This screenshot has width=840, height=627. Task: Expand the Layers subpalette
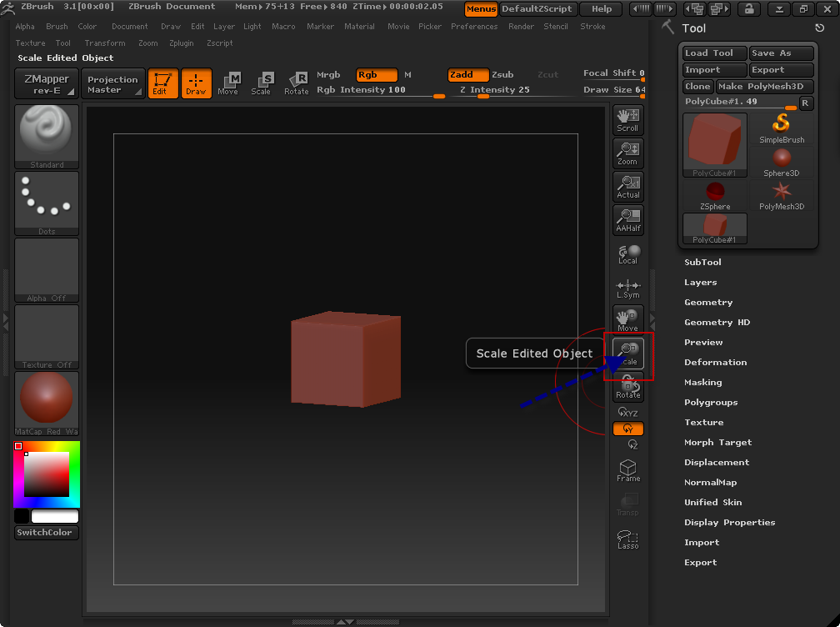(x=700, y=283)
